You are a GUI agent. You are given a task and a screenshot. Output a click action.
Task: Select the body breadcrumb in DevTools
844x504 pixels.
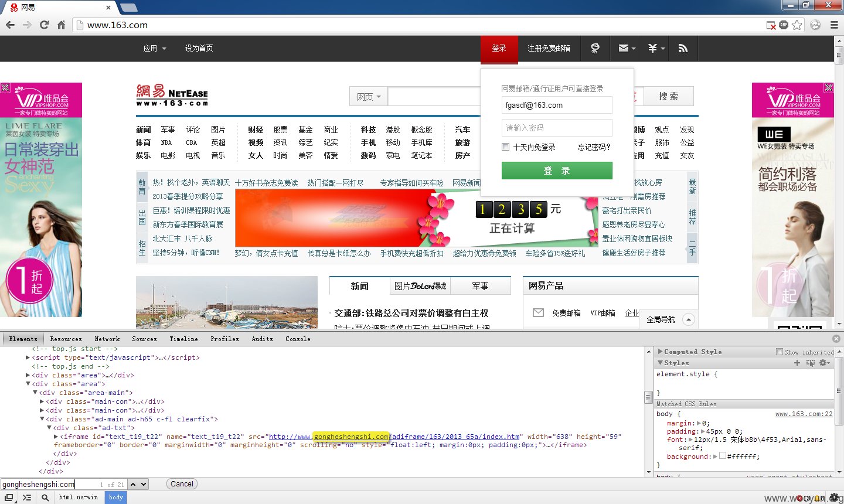click(x=115, y=498)
